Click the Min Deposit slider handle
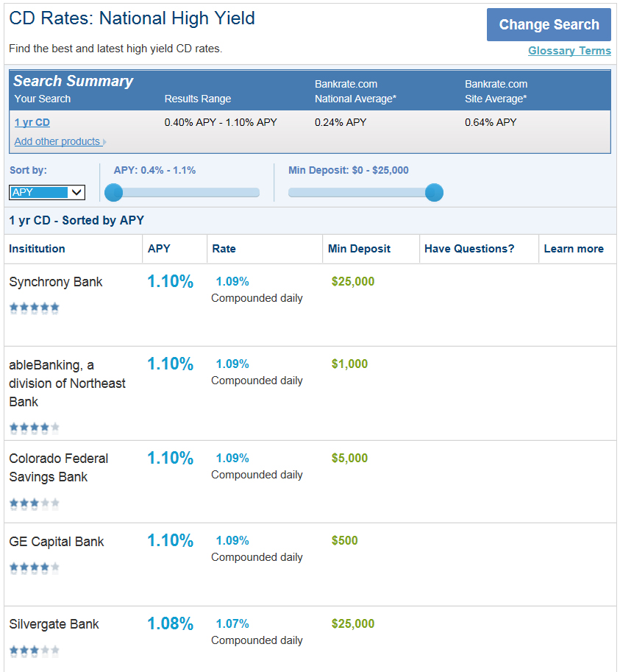Image resolution: width=620 pixels, height=672 pixels. point(434,192)
